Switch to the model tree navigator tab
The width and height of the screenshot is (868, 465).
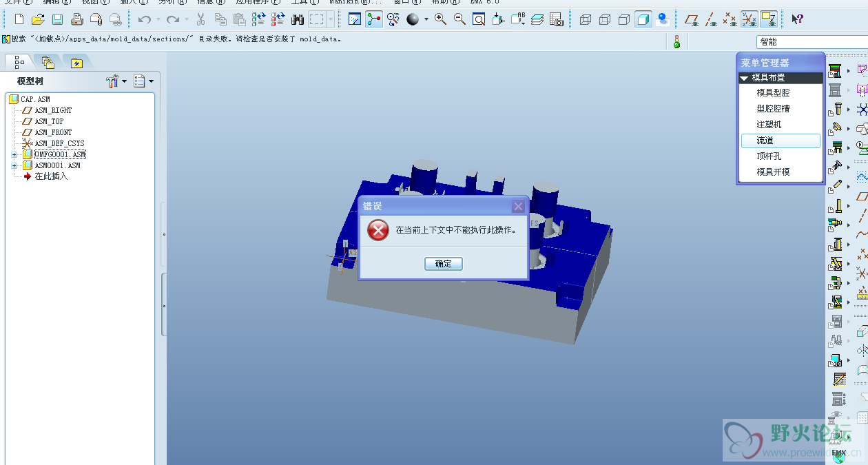[x=19, y=62]
